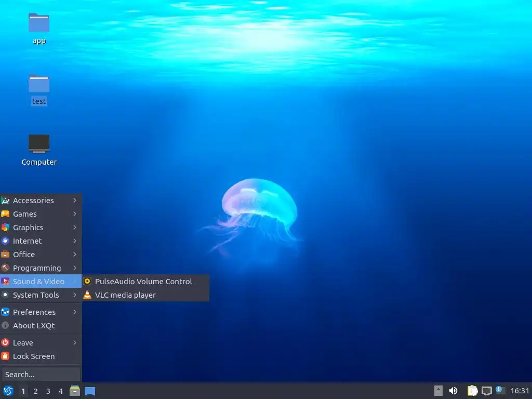The image size is (532, 399).
Task: Expand the arrow beside Accessories
Action: tap(75, 201)
